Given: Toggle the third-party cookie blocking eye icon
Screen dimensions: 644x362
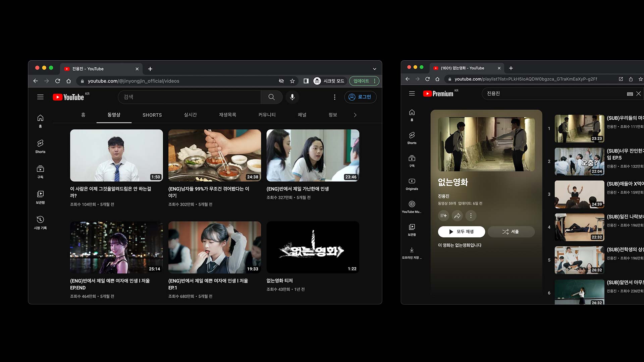Looking at the screenshot, I should click(x=281, y=81).
